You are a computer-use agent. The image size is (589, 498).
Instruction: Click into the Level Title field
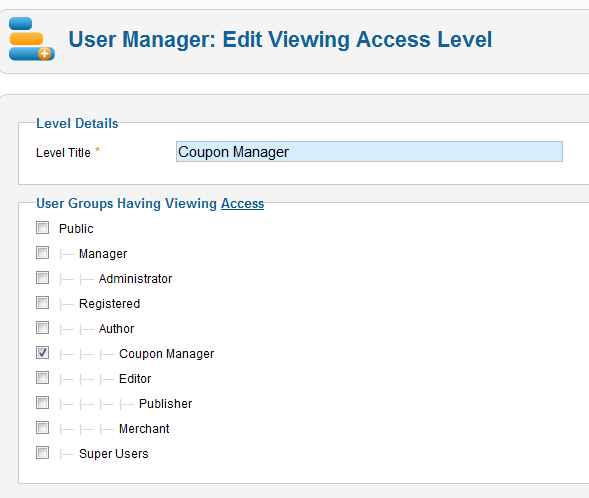coord(369,152)
